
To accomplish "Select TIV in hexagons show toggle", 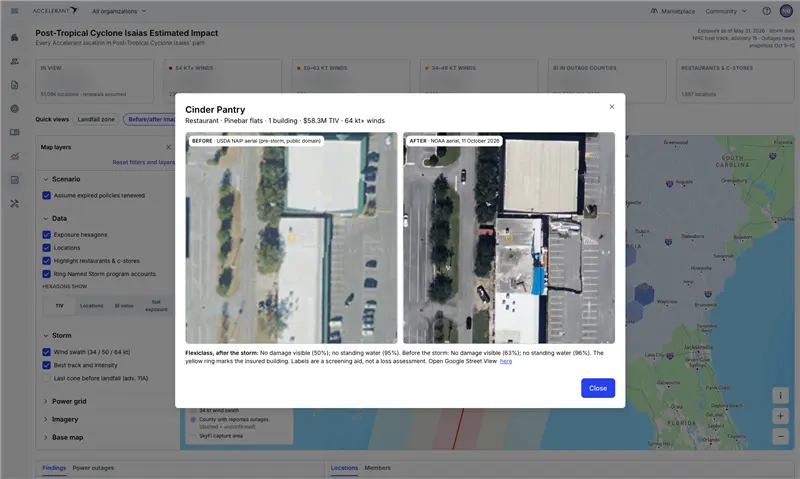I will click(60, 306).
